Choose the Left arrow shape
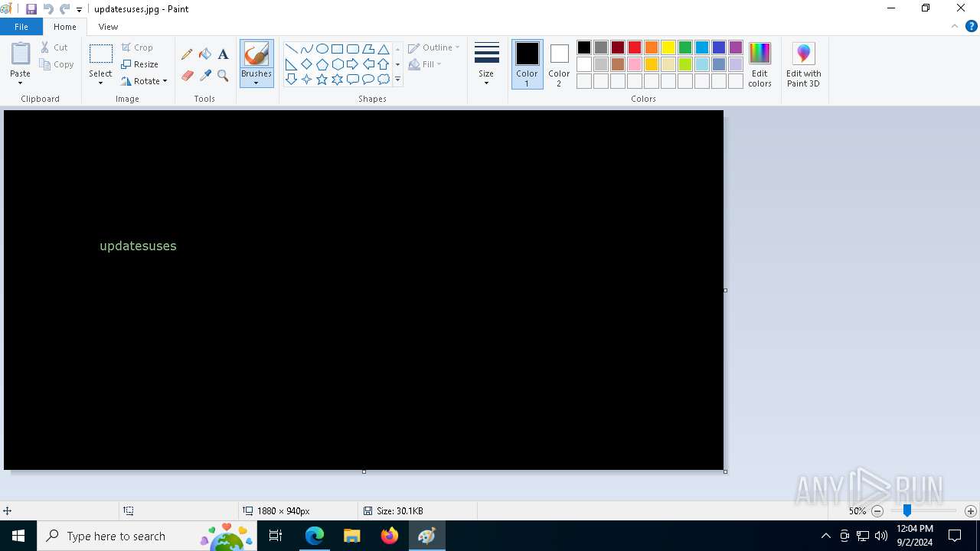980x551 pixels. tap(368, 64)
